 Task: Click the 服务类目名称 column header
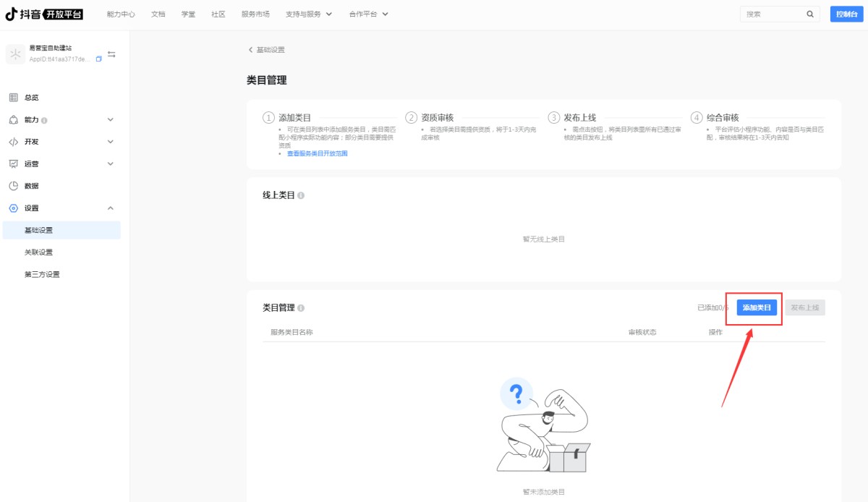[292, 332]
